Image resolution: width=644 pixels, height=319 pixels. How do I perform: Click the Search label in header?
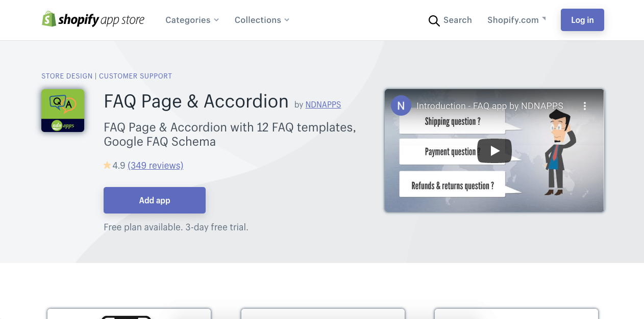[x=458, y=20]
